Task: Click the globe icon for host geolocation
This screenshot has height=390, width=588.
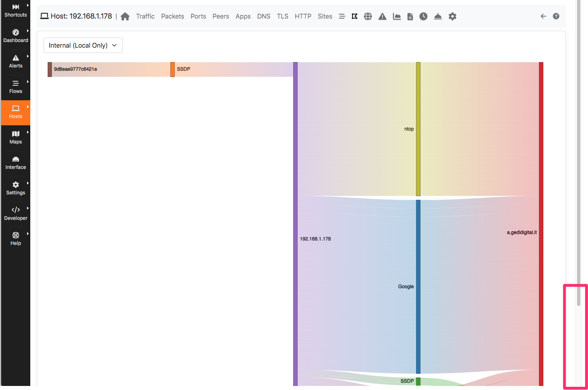Action: click(x=368, y=16)
